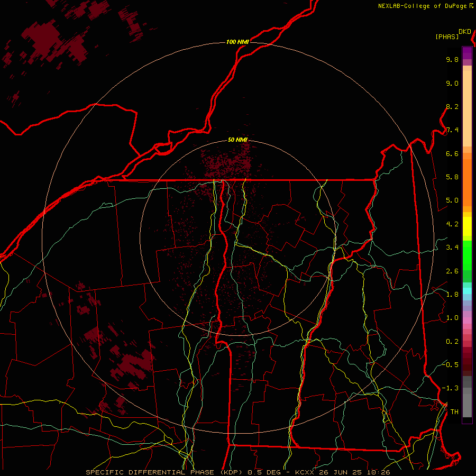Select the 1.8 legend value
The width and height of the screenshot is (476, 476).
click(452, 295)
